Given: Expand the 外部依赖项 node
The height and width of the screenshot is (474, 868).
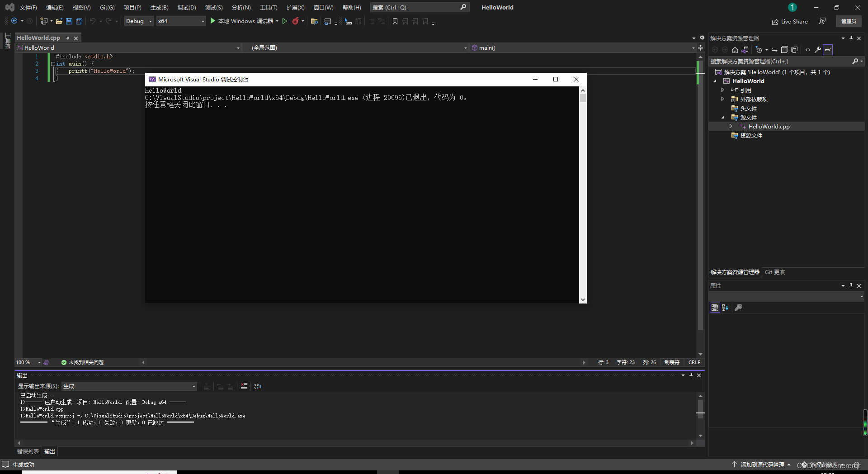Looking at the screenshot, I should (722, 99).
